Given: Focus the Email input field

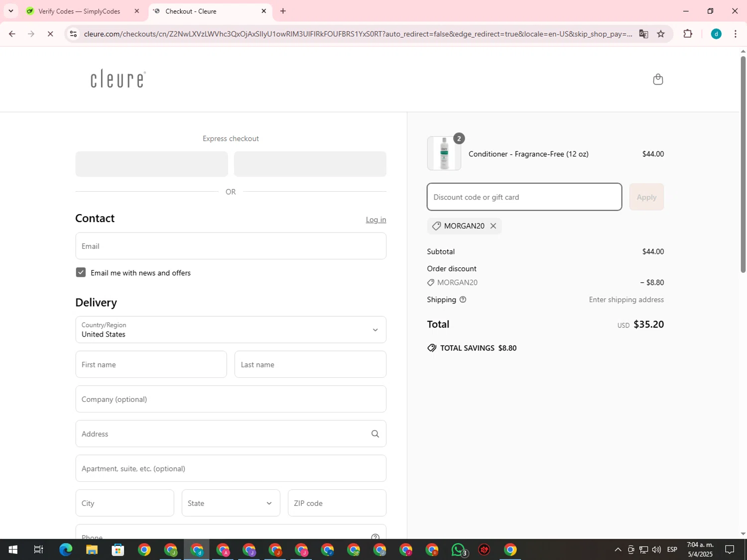Looking at the screenshot, I should (231, 246).
